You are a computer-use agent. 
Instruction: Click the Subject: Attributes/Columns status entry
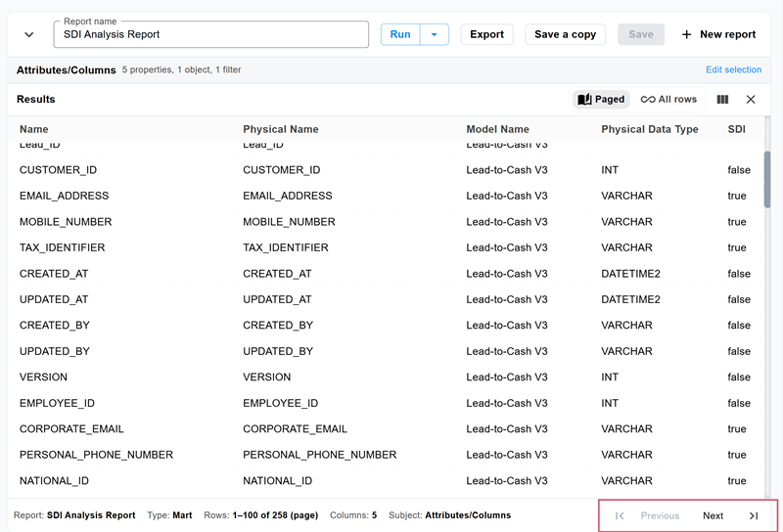coord(449,515)
